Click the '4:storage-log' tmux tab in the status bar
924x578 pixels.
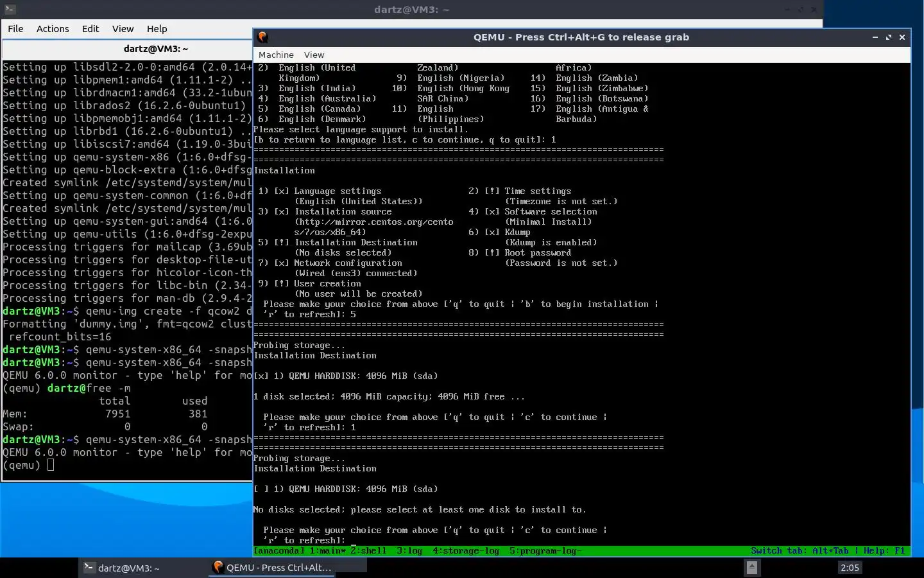click(x=466, y=551)
